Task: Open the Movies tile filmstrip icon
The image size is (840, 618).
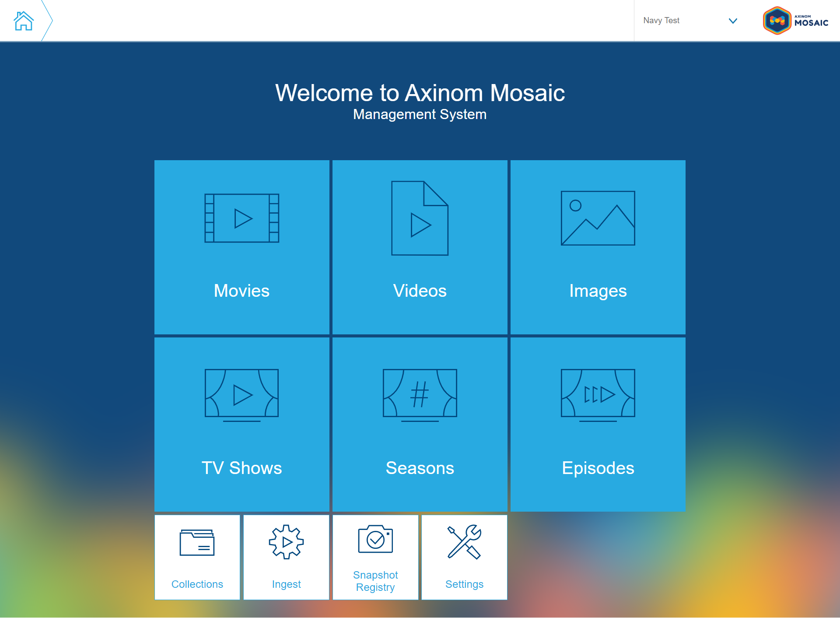Action: click(x=241, y=218)
